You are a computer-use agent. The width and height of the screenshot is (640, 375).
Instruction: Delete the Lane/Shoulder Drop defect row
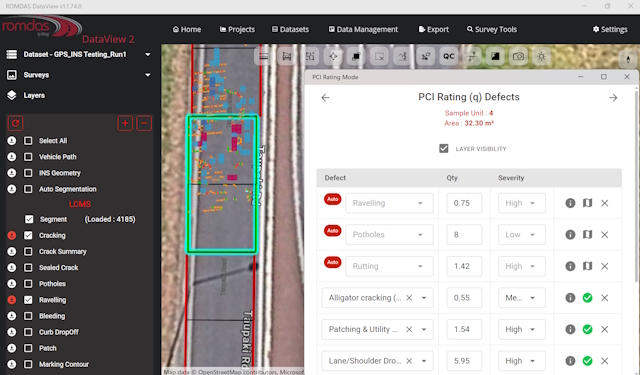click(x=605, y=361)
